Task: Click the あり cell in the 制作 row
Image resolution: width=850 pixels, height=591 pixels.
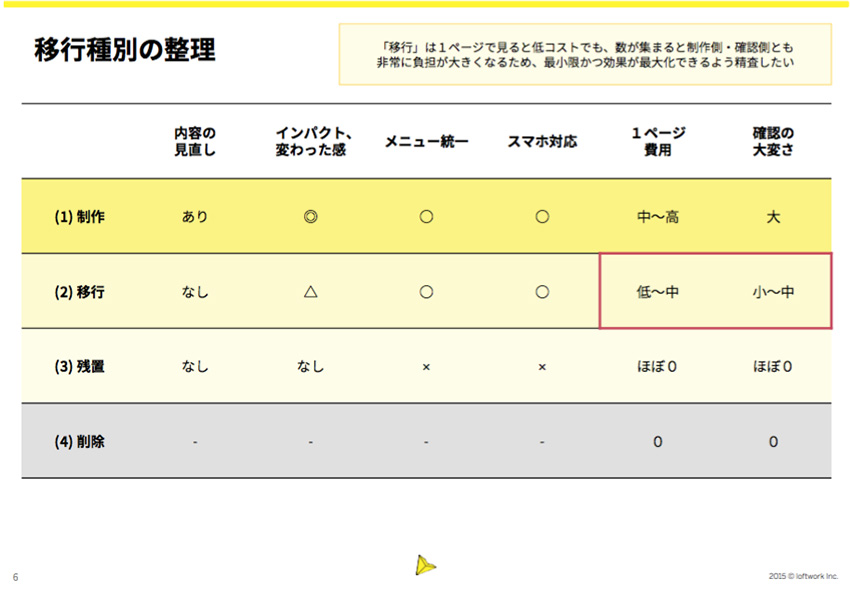Action: coord(195,217)
